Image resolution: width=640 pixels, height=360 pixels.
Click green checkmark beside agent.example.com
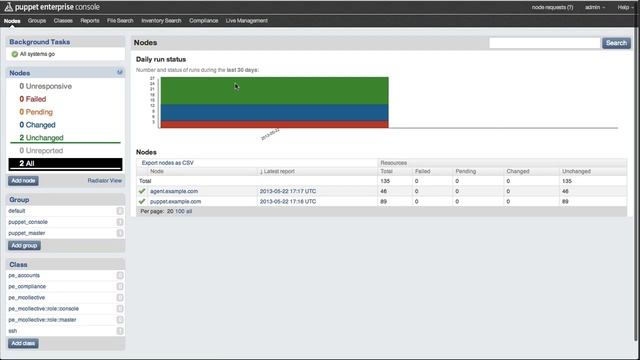pos(142,191)
